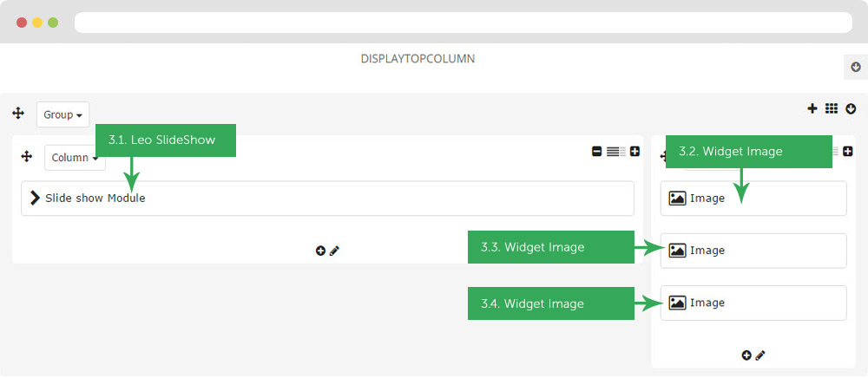
Task: Select the first Image widget
Action: tap(753, 198)
